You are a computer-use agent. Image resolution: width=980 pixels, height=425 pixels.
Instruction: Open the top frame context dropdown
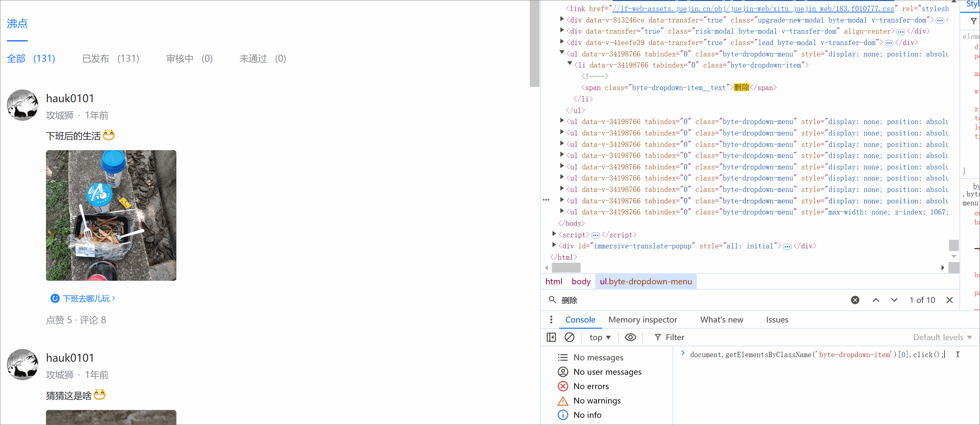click(600, 338)
